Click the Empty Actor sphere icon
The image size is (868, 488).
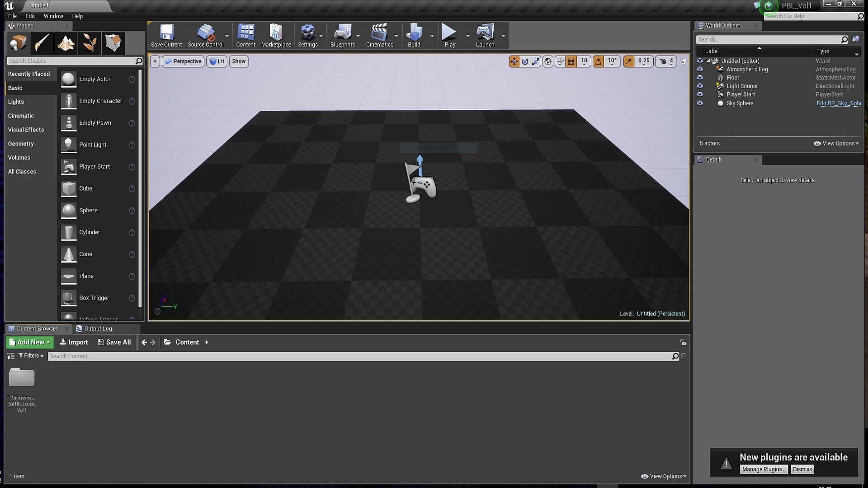(x=69, y=79)
